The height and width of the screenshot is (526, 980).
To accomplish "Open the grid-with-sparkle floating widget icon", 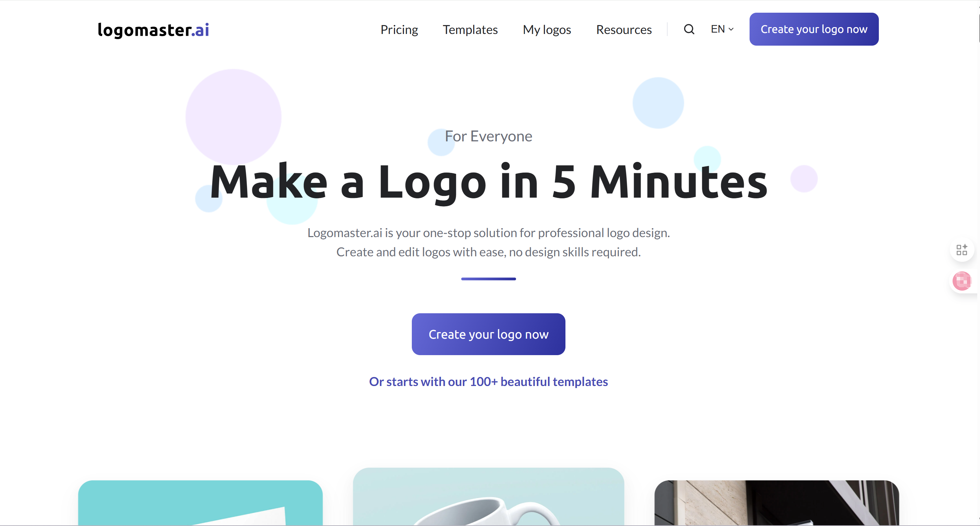I will pos(961,250).
